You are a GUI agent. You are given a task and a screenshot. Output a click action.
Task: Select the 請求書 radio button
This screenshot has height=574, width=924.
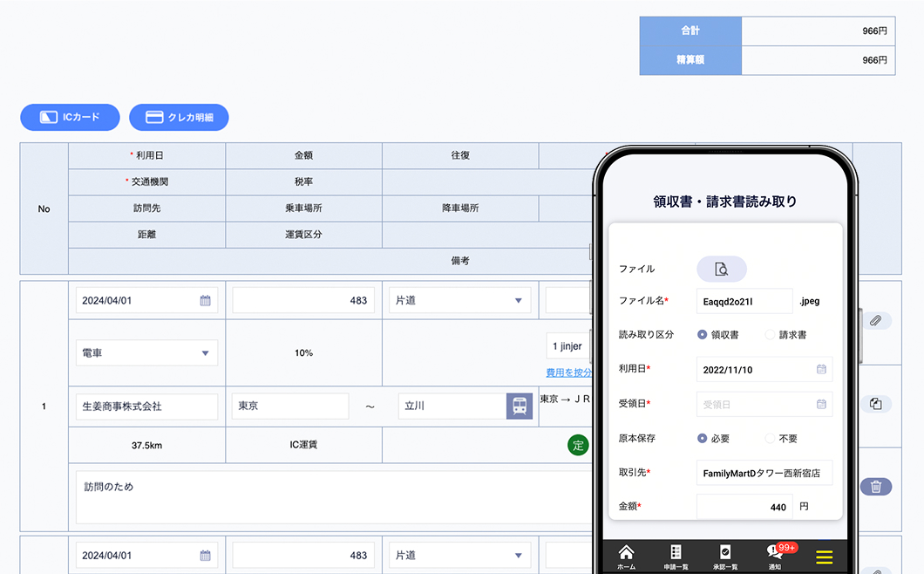click(770, 334)
